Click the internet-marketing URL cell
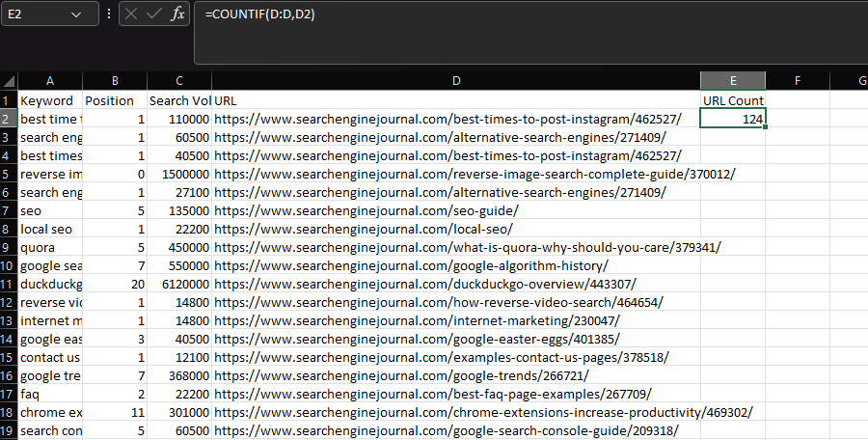Viewport: 868px width, 440px height. pos(456,321)
